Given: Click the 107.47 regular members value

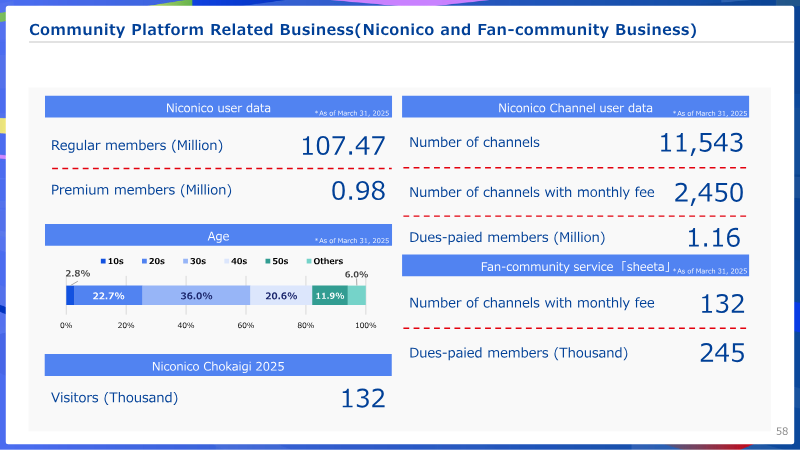Looking at the screenshot, I should (343, 146).
